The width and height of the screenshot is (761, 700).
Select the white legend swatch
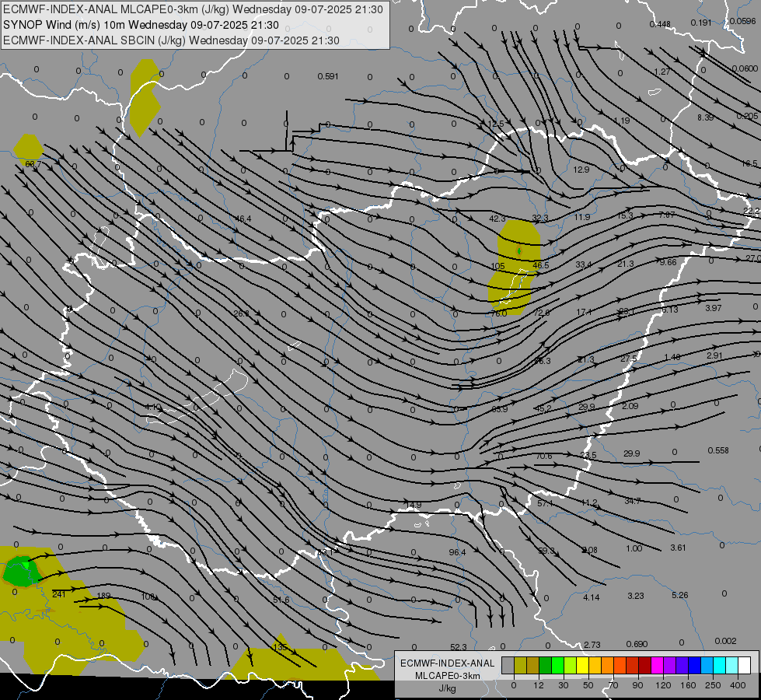click(x=745, y=666)
